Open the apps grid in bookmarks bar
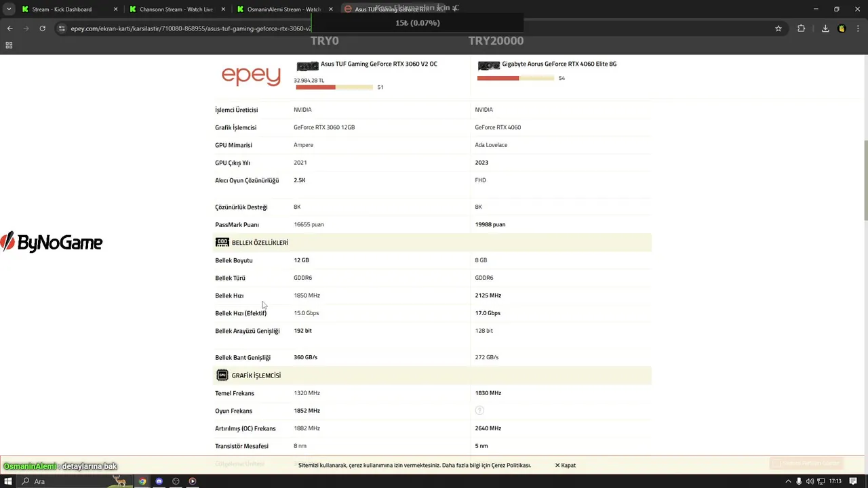This screenshot has height=488, width=868. click(x=9, y=45)
